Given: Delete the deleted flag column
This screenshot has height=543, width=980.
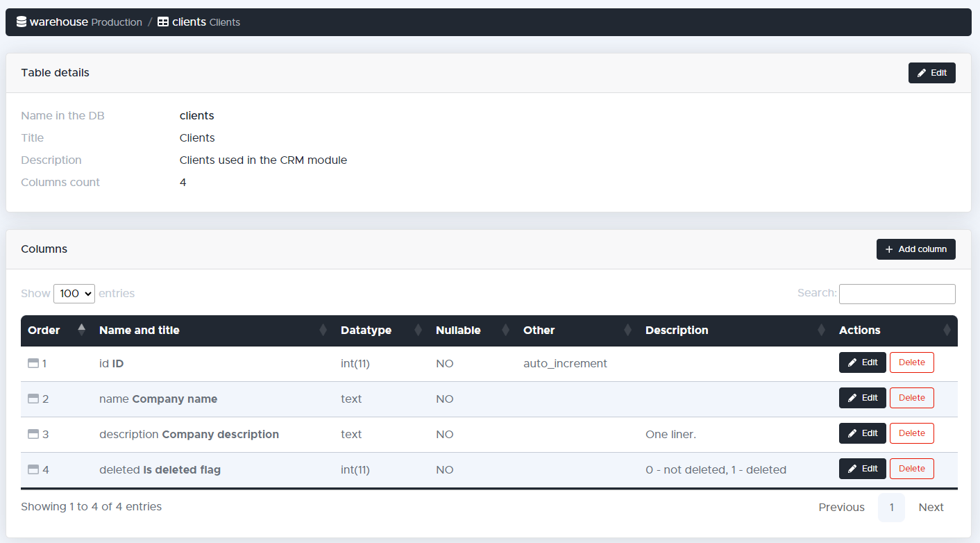Looking at the screenshot, I should (x=911, y=469).
